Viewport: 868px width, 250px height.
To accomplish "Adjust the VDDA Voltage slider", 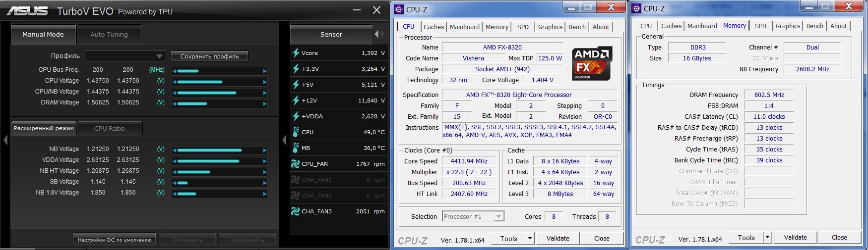I will point(220,161).
